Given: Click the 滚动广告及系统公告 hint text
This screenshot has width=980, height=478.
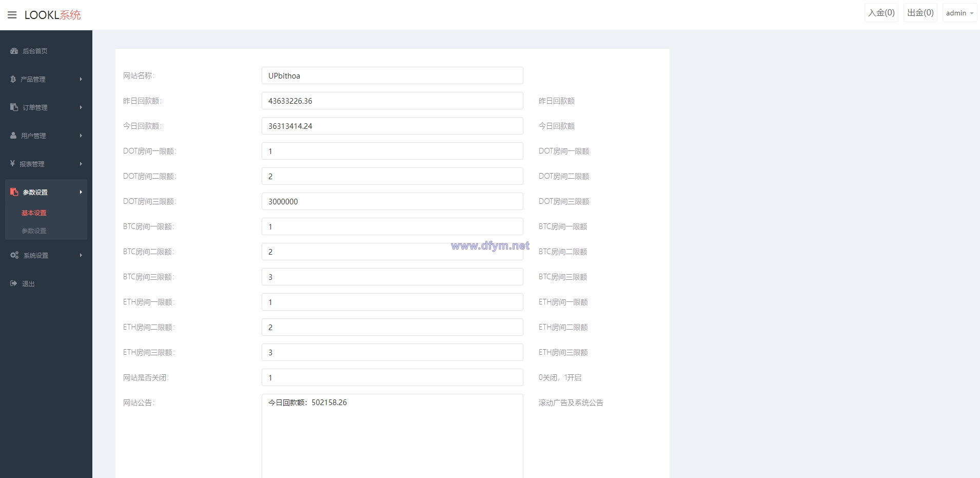Looking at the screenshot, I should [x=571, y=403].
